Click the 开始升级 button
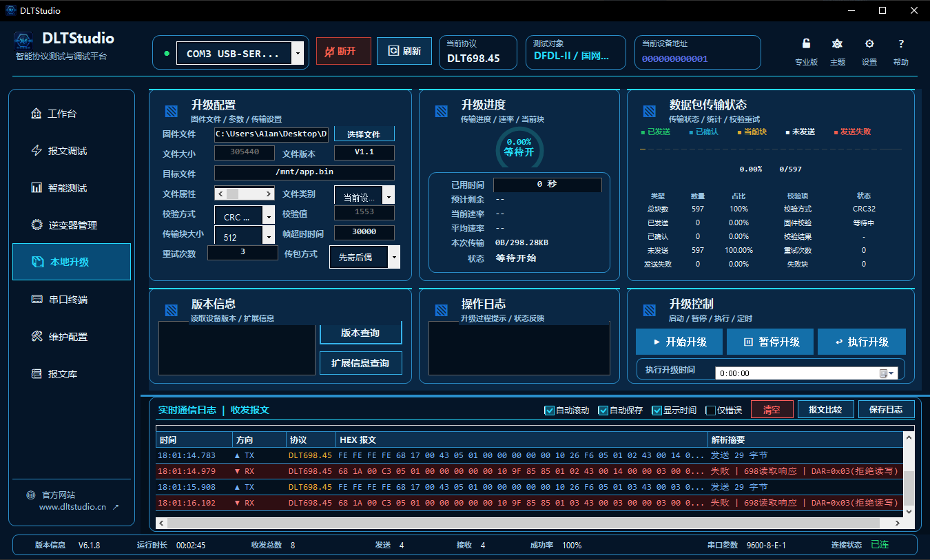 click(x=679, y=342)
